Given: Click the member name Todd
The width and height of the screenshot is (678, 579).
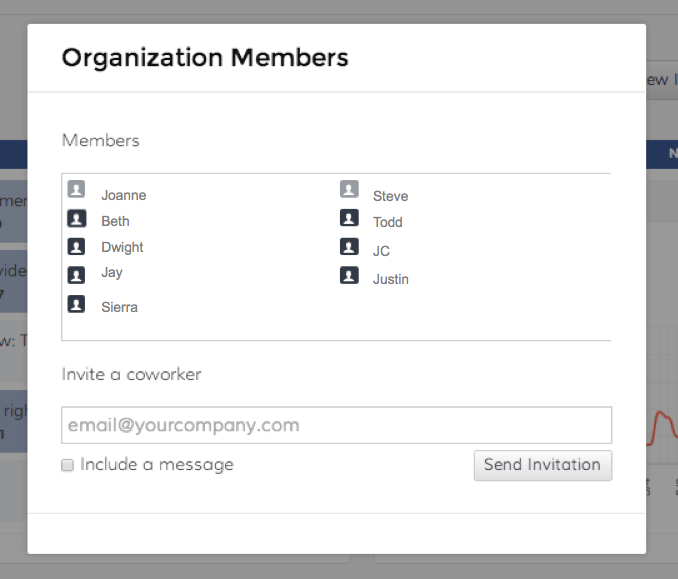Looking at the screenshot, I should coord(388,223).
